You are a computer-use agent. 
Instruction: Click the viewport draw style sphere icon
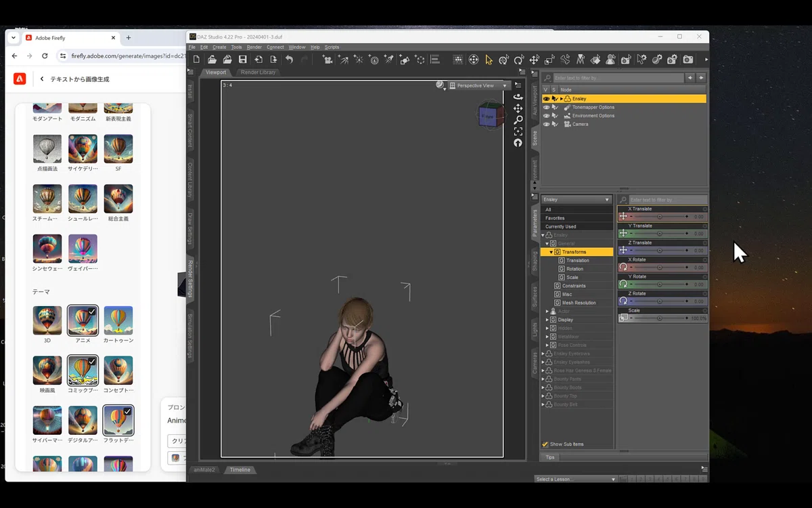click(441, 85)
